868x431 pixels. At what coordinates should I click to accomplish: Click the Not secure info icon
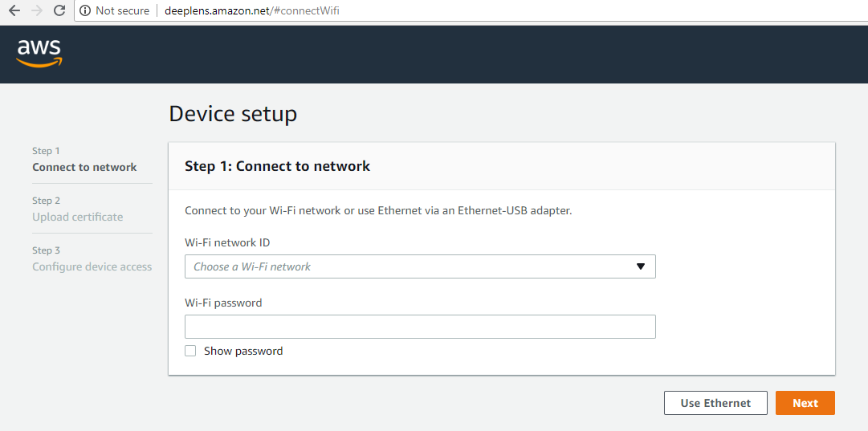pos(85,10)
